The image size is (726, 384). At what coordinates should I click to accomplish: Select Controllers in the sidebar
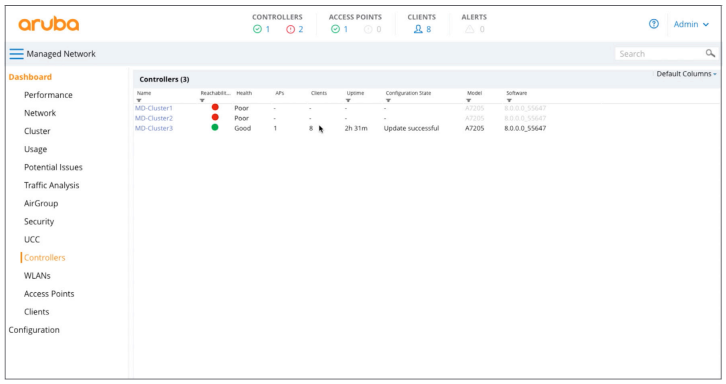[x=44, y=258]
